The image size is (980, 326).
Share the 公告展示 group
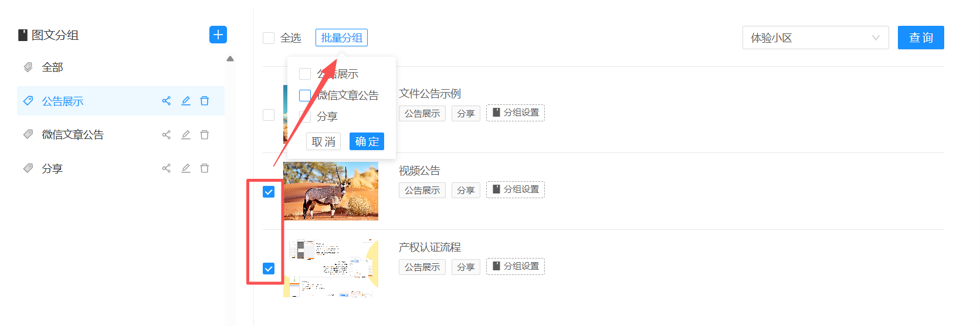(167, 101)
